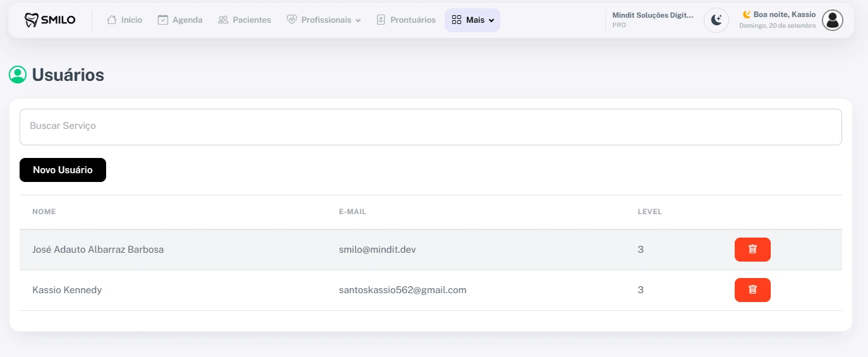Select the José Adauto Albarraz Barbosa name
This screenshot has height=357, width=868.
98,250
